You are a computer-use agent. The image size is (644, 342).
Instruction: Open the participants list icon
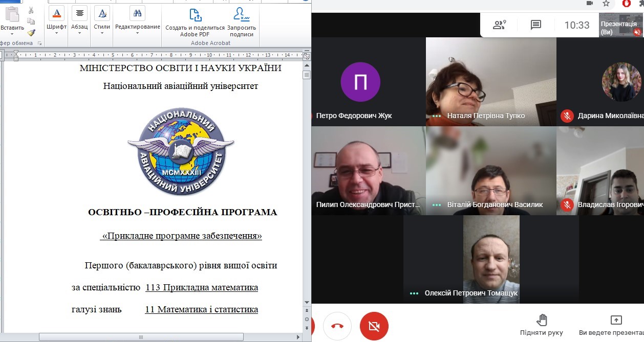click(x=499, y=25)
